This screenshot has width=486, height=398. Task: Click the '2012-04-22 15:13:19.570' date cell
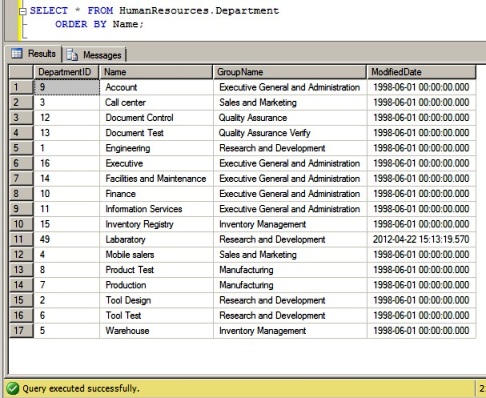[x=422, y=239]
